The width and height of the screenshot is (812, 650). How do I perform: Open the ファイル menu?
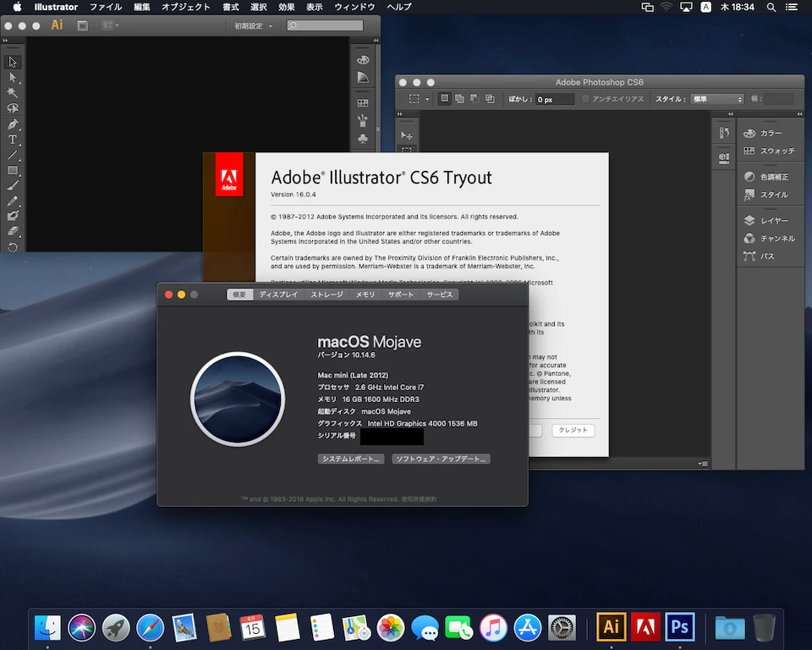pyautogui.click(x=106, y=7)
